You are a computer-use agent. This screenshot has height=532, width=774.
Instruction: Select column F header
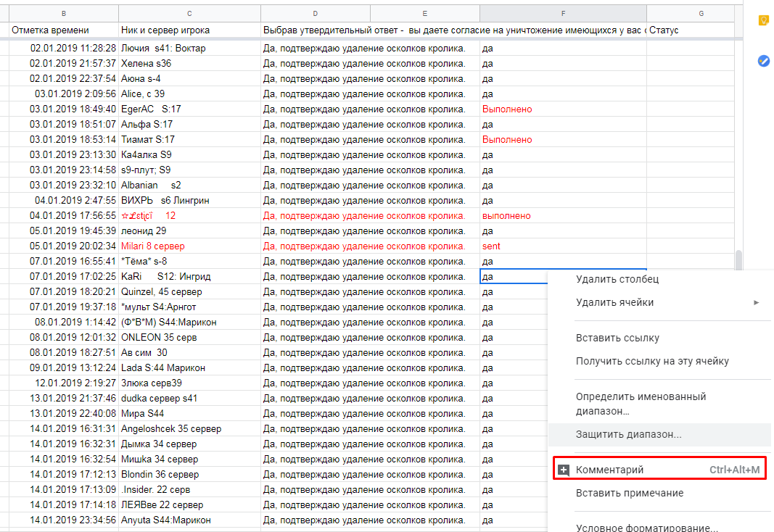(563, 13)
